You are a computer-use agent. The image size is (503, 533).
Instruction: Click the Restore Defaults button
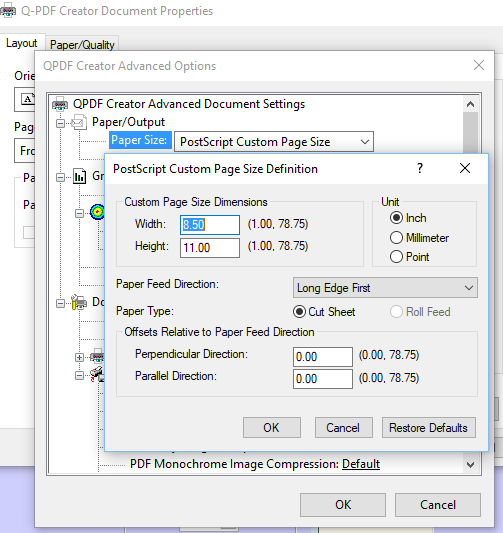click(x=429, y=428)
